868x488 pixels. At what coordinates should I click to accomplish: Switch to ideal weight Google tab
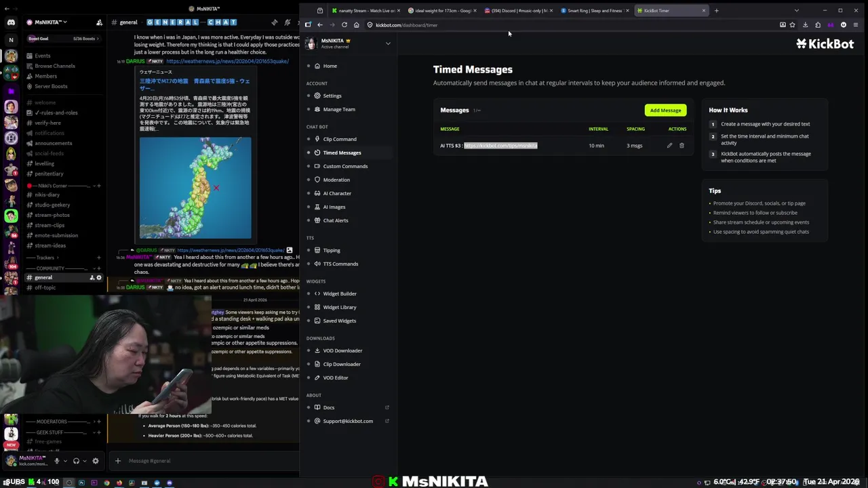pos(441,11)
